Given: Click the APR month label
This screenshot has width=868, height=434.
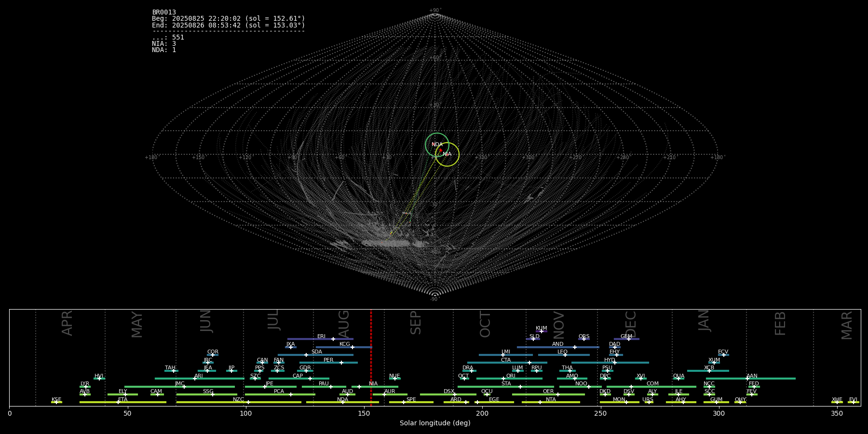Looking at the screenshot, I should 68,323.
